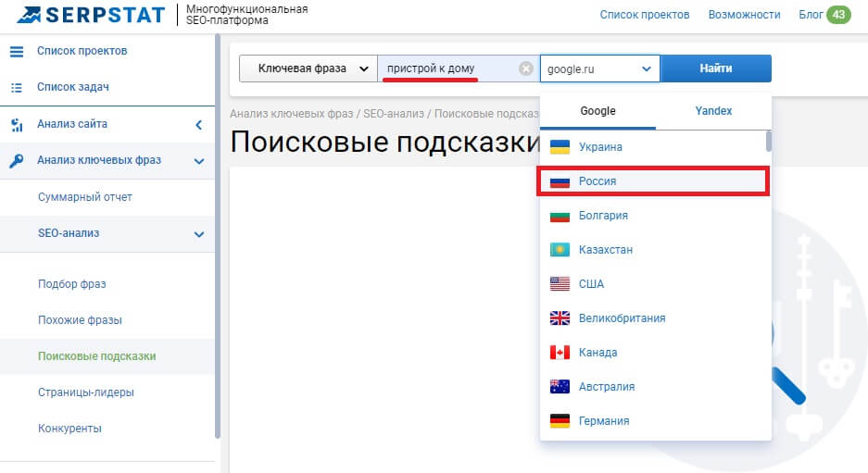Click the Australia flag icon
Image resolution: width=868 pixels, height=473 pixels.
click(560, 387)
